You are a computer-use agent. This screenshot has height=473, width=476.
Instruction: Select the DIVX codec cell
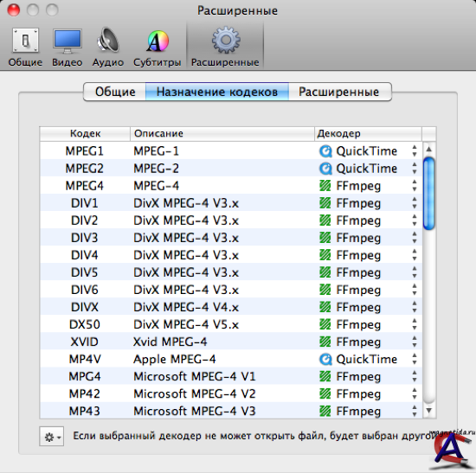coord(85,307)
